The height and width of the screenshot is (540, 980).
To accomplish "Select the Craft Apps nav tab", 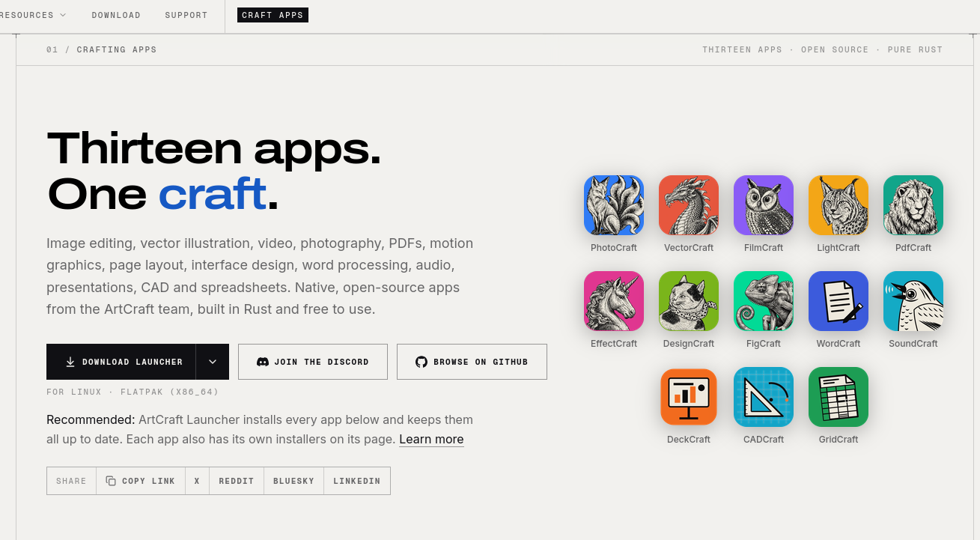I will click(x=273, y=15).
